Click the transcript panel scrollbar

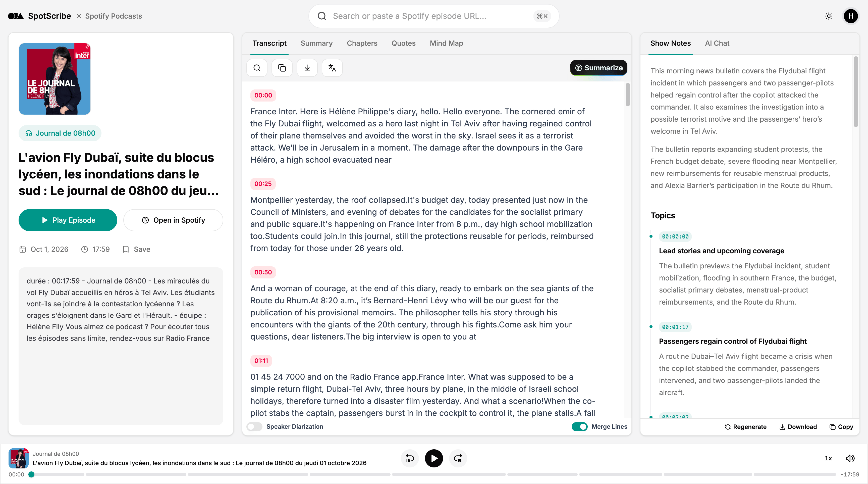pos(627,95)
